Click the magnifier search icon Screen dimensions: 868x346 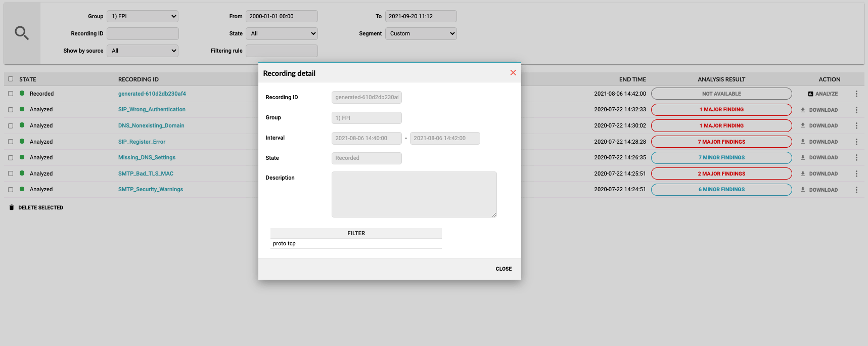pos(22,33)
